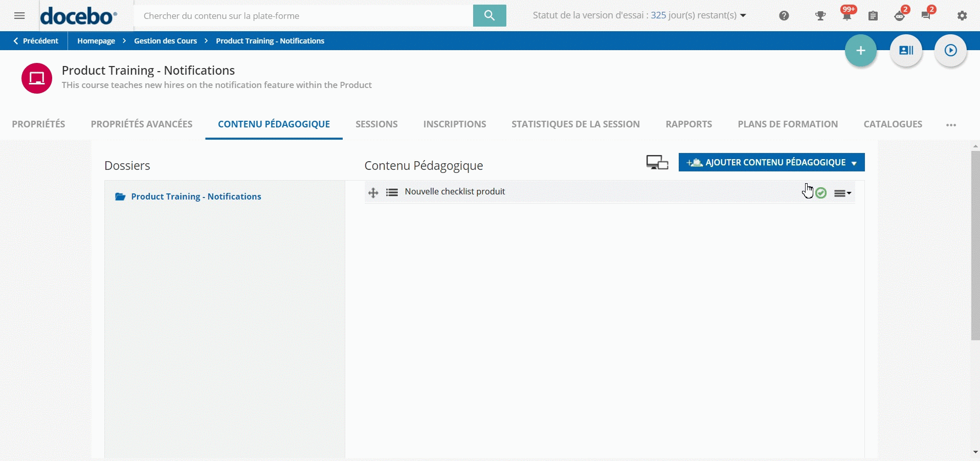Expand Ajouter Contenu Pédagogique dropdown
The width and height of the screenshot is (980, 461).
(x=771, y=162)
